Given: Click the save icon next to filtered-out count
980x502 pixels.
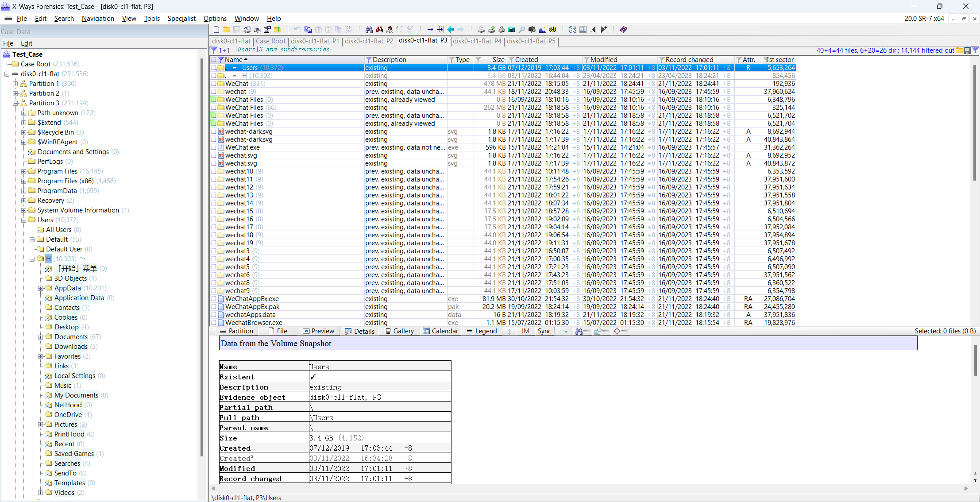Looking at the screenshot, I should (x=967, y=50).
